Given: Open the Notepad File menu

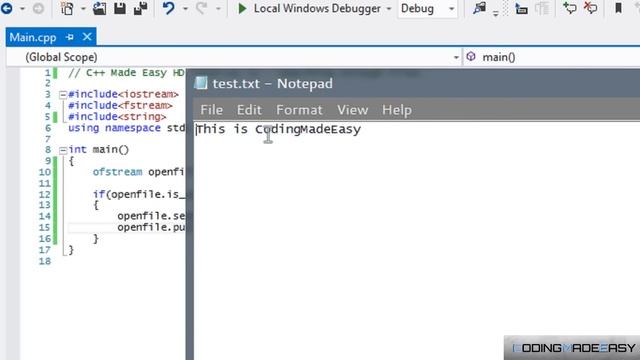Looking at the screenshot, I should coord(211,110).
